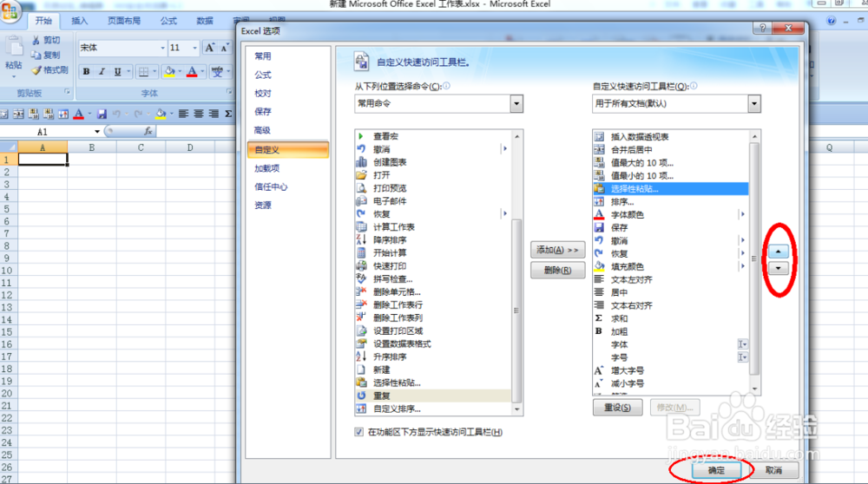Screen dimensions: 868x484
Task: Open the 页面布局 ribbon tab
Action: point(124,21)
